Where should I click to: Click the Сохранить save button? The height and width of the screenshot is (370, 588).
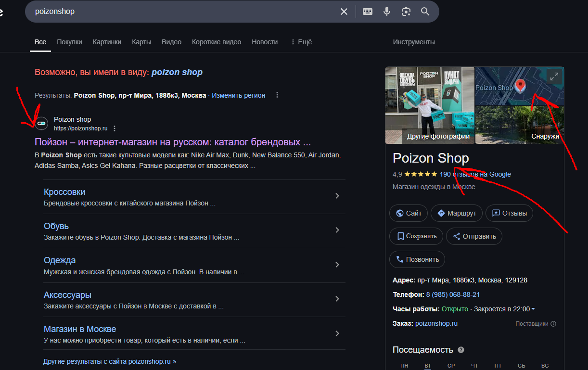[416, 236]
